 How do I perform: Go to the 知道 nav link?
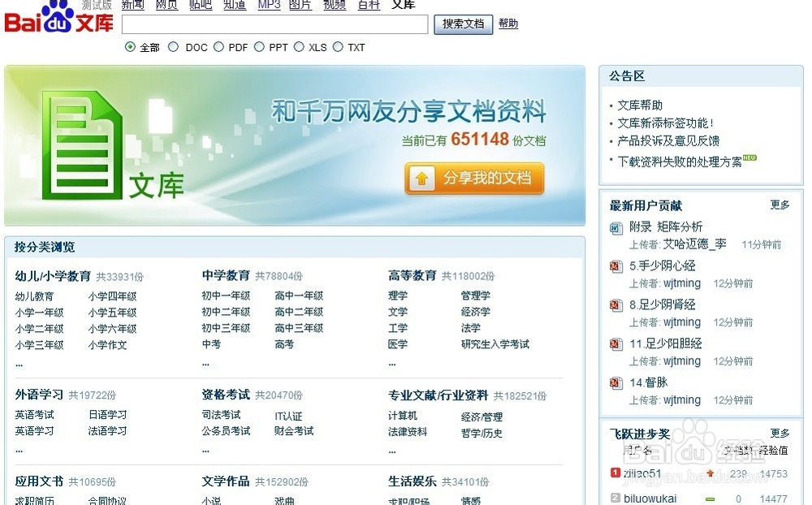point(235,5)
